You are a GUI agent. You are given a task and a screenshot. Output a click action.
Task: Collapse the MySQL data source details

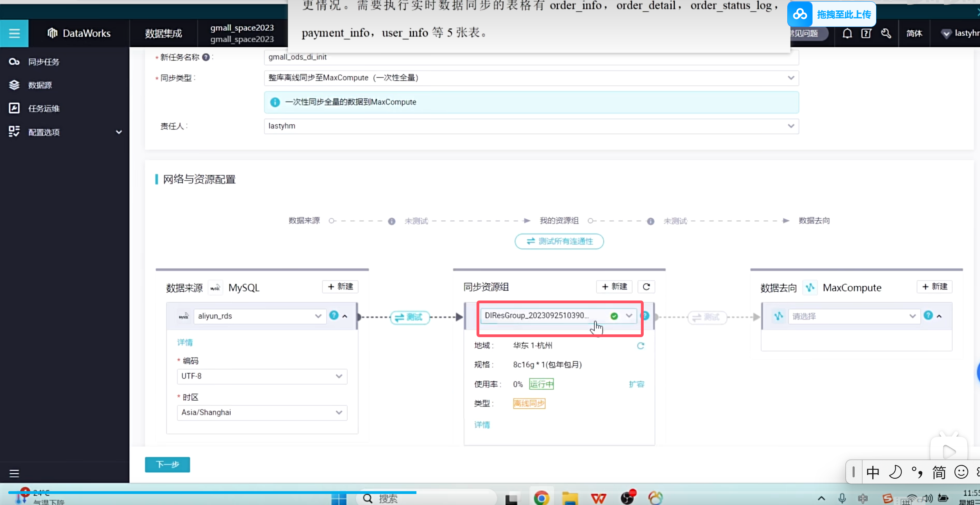pos(345,316)
